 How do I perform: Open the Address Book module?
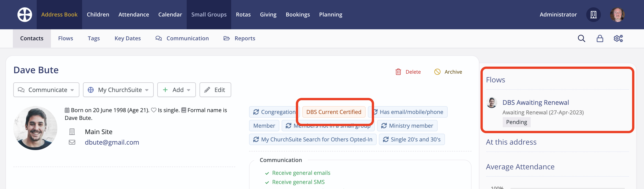(x=59, y=14)
